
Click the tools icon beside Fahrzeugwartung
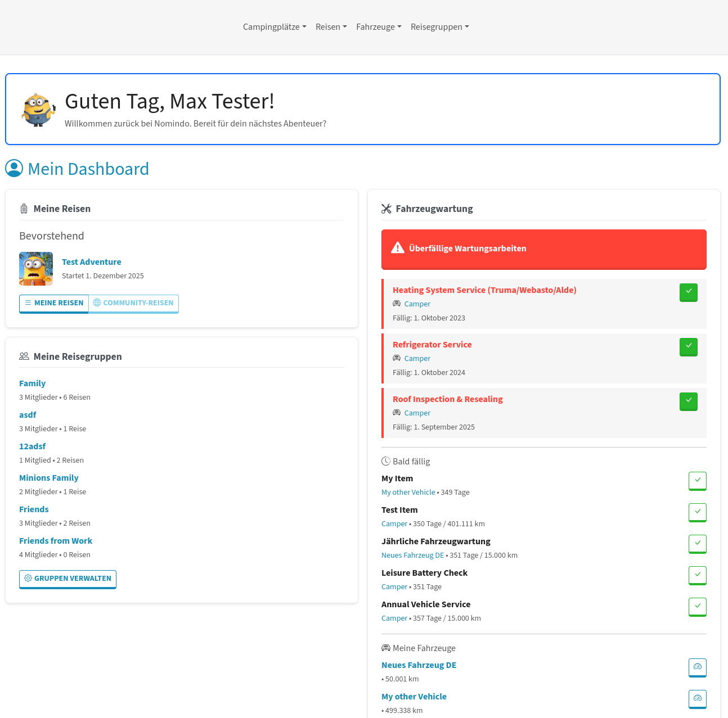386,209
